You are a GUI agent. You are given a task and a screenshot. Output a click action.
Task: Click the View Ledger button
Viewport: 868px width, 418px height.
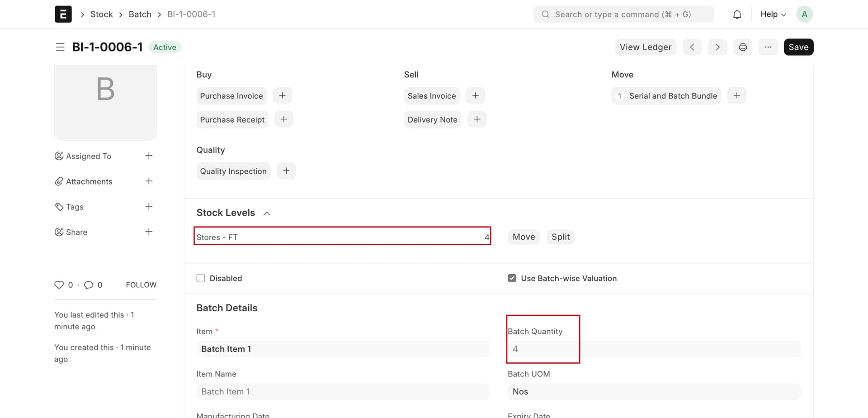(645, 47)
